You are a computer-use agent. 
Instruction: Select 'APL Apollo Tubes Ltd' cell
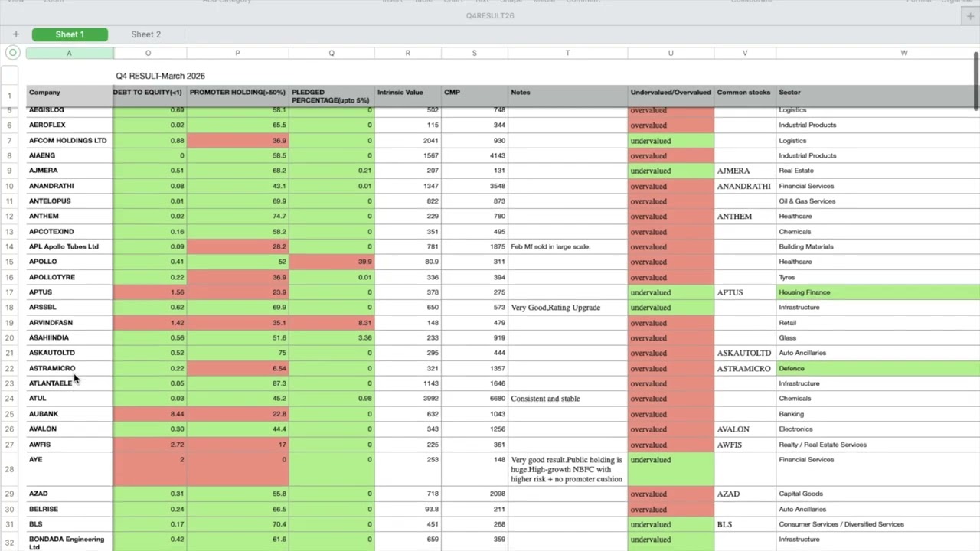(69, 246)
